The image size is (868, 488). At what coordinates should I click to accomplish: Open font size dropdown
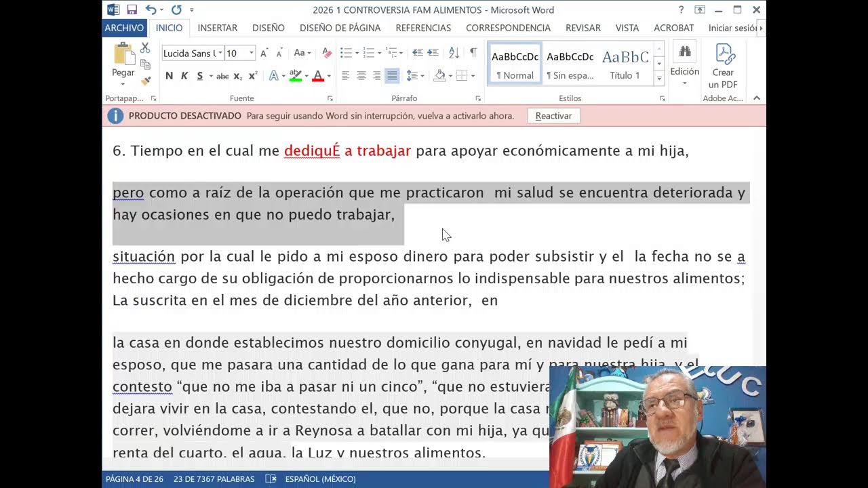coord(251,53)
